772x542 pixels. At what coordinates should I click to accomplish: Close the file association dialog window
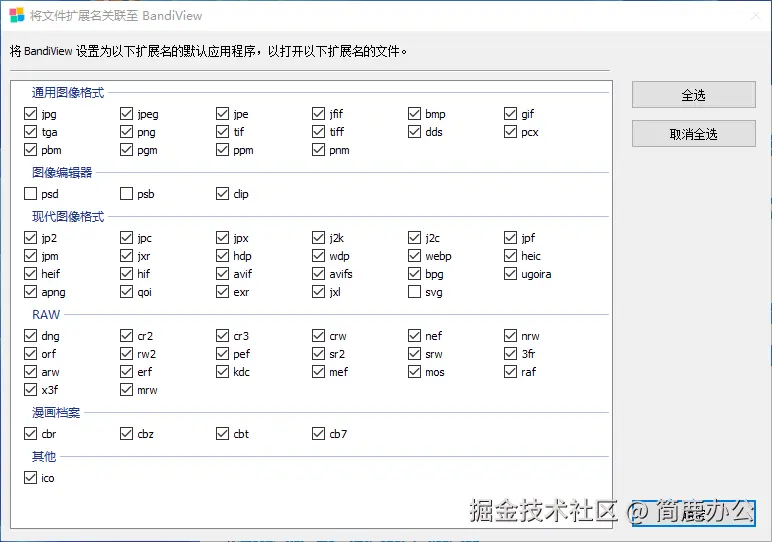point(755,16)
